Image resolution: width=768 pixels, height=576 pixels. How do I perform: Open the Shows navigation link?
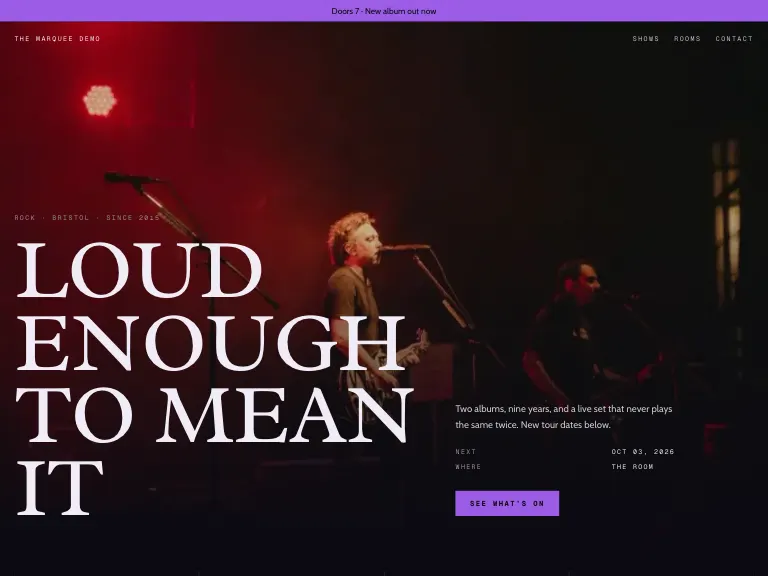click(x=646, y=39)
